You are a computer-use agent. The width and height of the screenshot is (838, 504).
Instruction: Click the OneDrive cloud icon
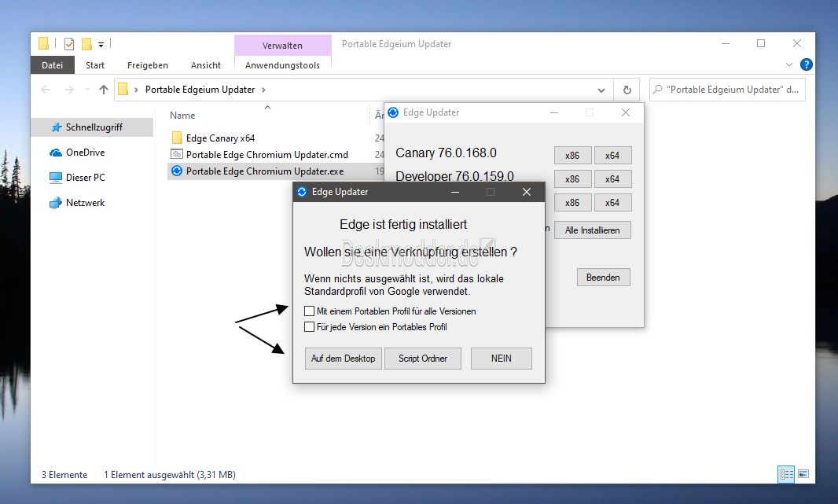[56, 153]
